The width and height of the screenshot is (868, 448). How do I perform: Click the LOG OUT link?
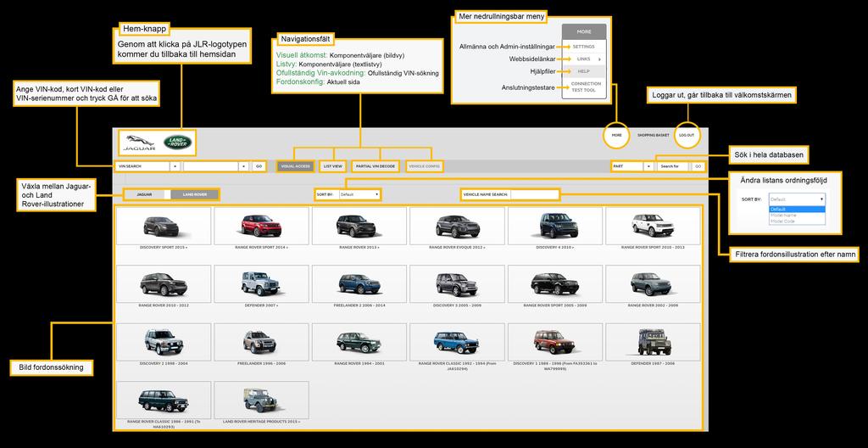[687, 135]
